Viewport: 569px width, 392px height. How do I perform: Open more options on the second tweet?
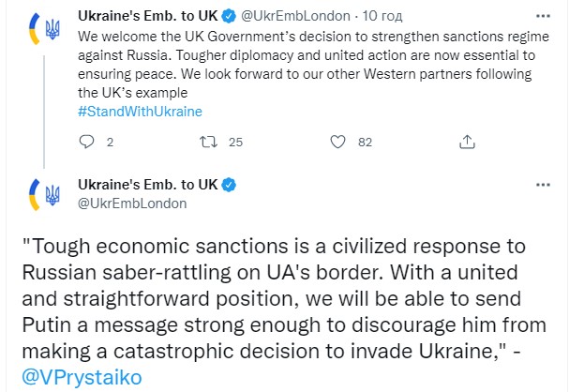coord(543,185)
